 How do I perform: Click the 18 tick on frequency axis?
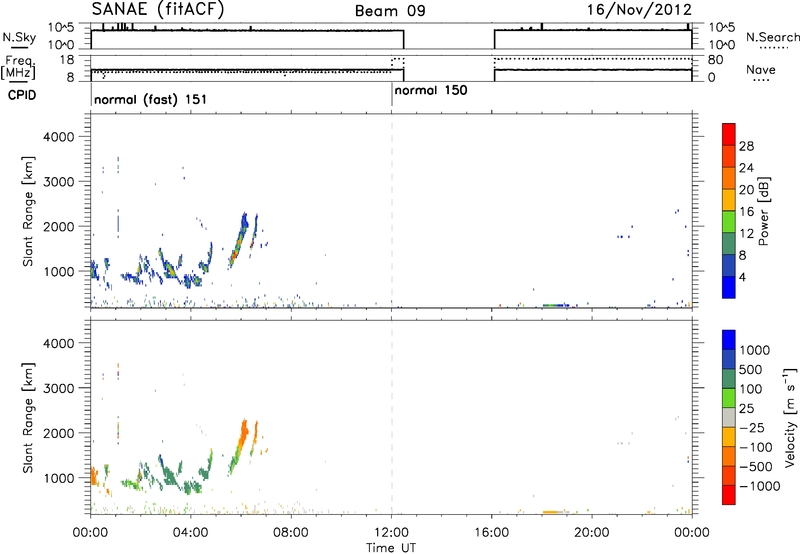pos(67,60)
